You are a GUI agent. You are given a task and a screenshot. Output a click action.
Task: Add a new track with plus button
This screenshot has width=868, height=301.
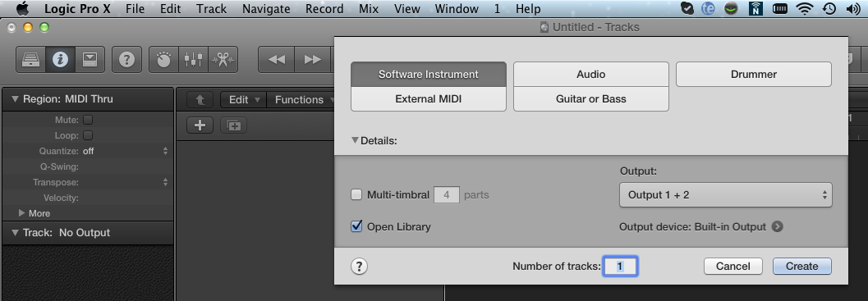pos(200,125)
